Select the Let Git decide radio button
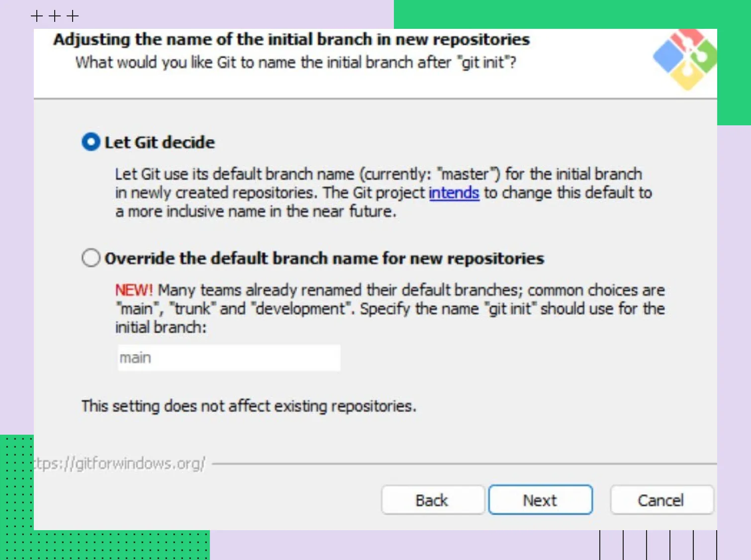The width and height of the screenshot is (751, 560). 91,142
